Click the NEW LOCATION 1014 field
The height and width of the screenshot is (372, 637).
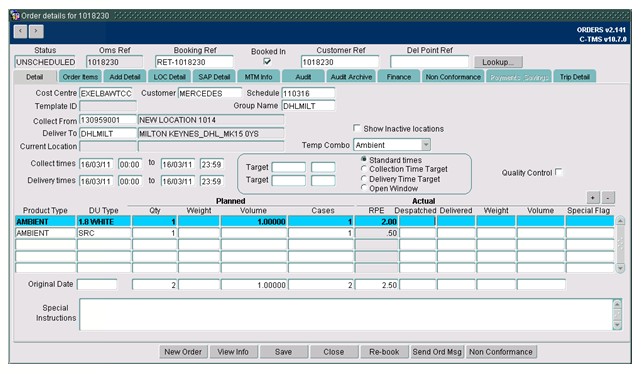(x=211, y=120)
